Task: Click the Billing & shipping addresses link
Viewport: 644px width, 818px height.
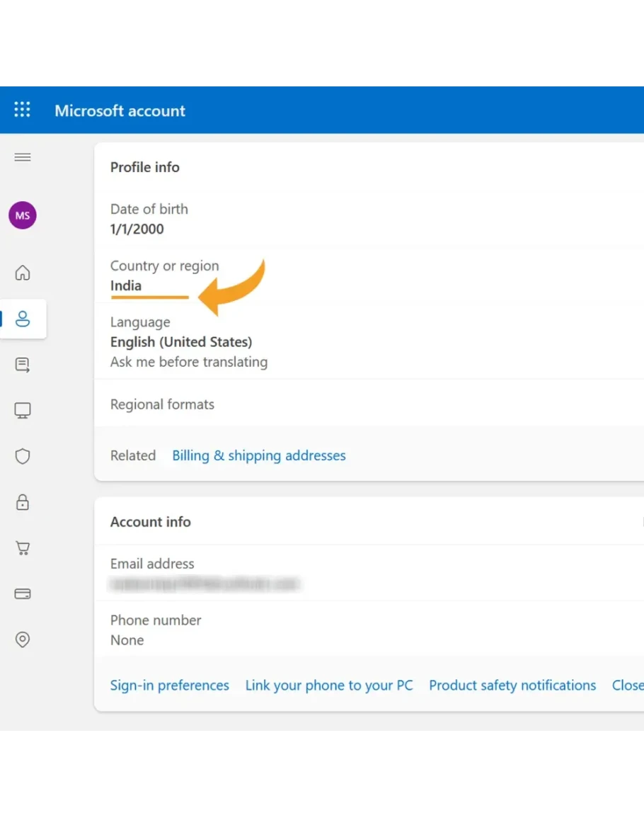Action: click(x=259, y=455)
